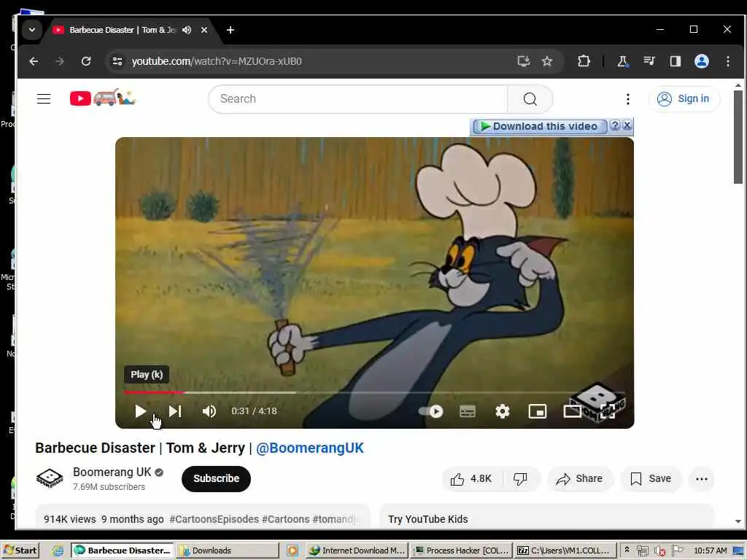The height and width of the screenshot is (560, 747).
Task: Open video player settings gear
Action: (x=502, y=411)
